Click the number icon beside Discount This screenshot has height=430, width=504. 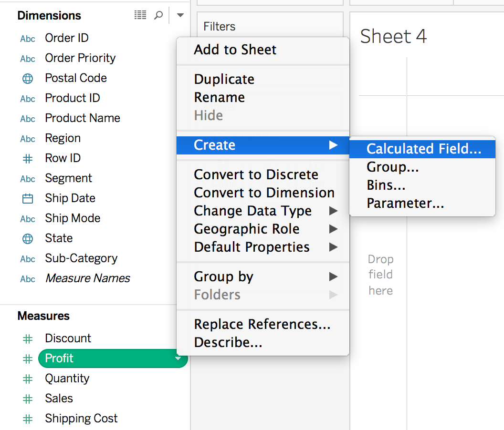[x=28, y=338]
